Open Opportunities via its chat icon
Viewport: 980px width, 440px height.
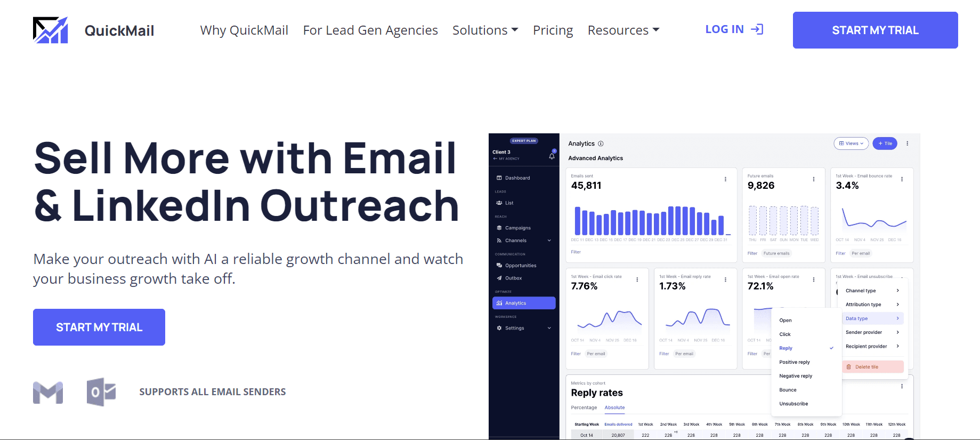(499, 266)
